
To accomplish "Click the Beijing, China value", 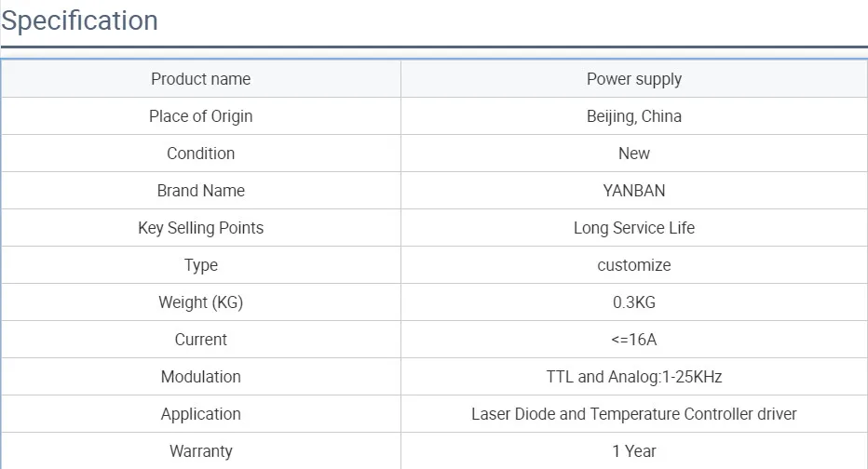I will pyautogui.click(x=634, y=116).
